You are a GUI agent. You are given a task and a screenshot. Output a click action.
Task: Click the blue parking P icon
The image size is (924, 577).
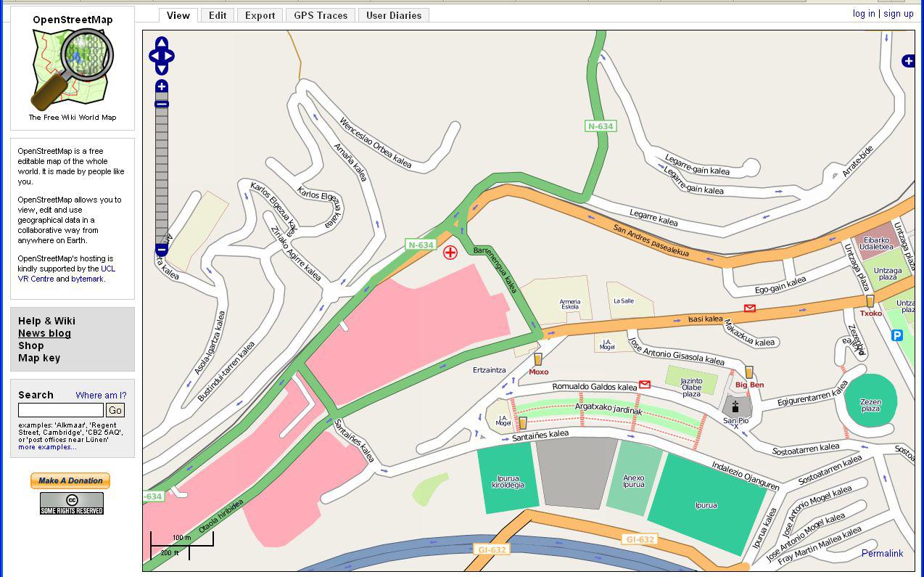[x=897, y=335]
